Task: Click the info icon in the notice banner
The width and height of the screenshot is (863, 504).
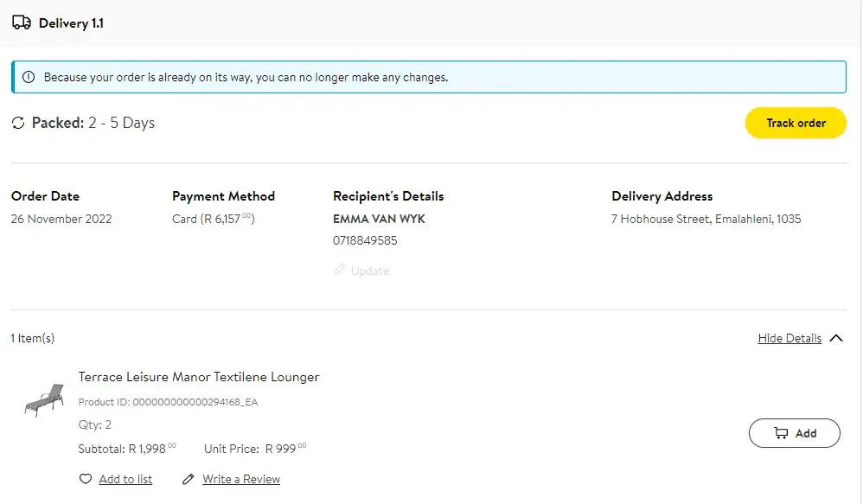Action: [29, 77]
